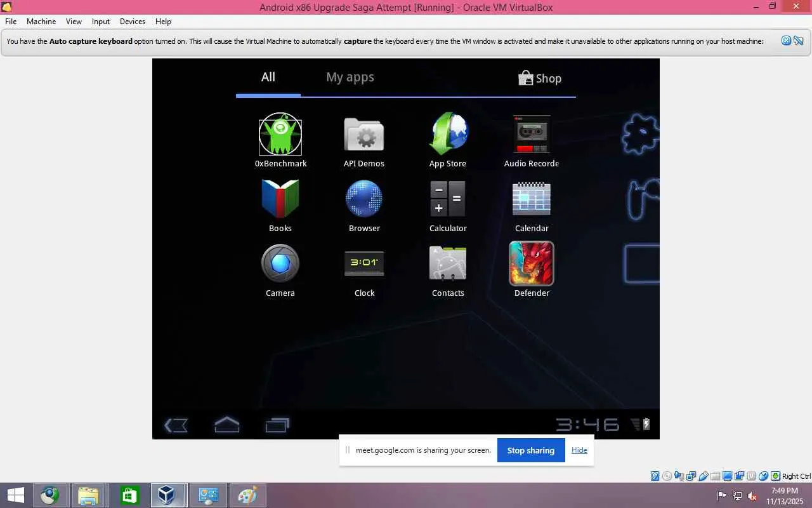Open the Windows Start menu
812x508 pixels.
pos(16,495)
